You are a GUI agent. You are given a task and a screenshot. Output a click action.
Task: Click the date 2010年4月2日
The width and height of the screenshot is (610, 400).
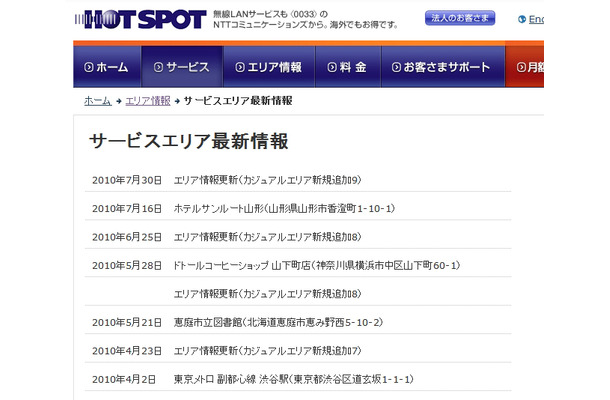pos(124,379)
